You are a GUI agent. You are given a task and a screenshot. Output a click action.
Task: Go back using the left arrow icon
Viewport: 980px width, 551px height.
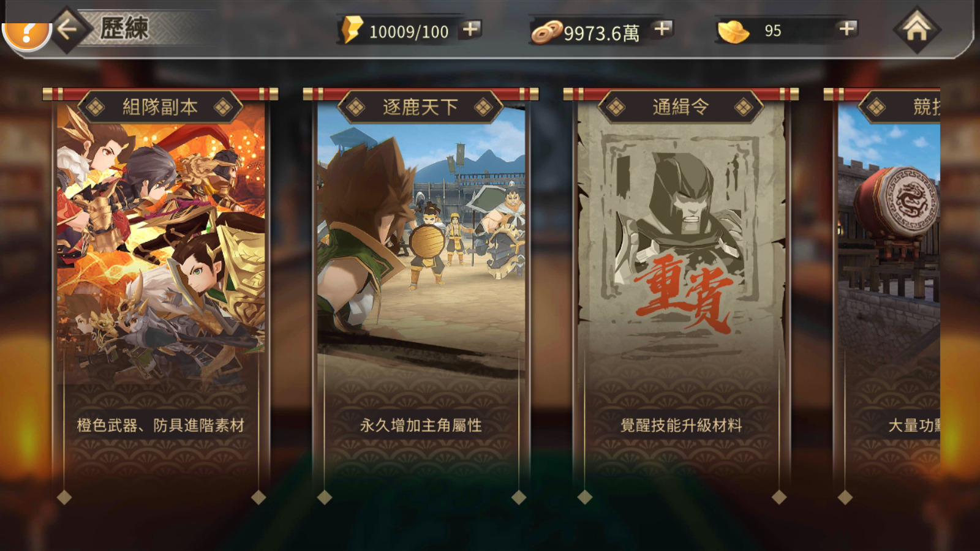(x=67, y=29)
